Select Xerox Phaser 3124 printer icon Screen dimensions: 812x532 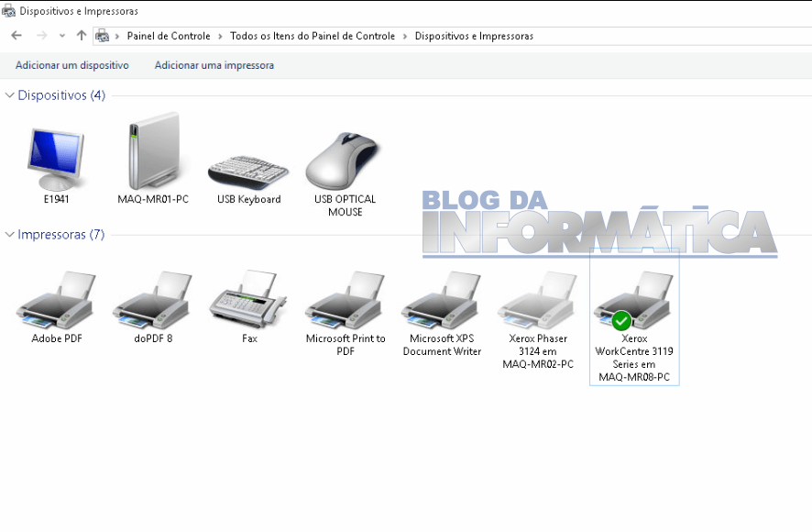[x=538, y=300]
